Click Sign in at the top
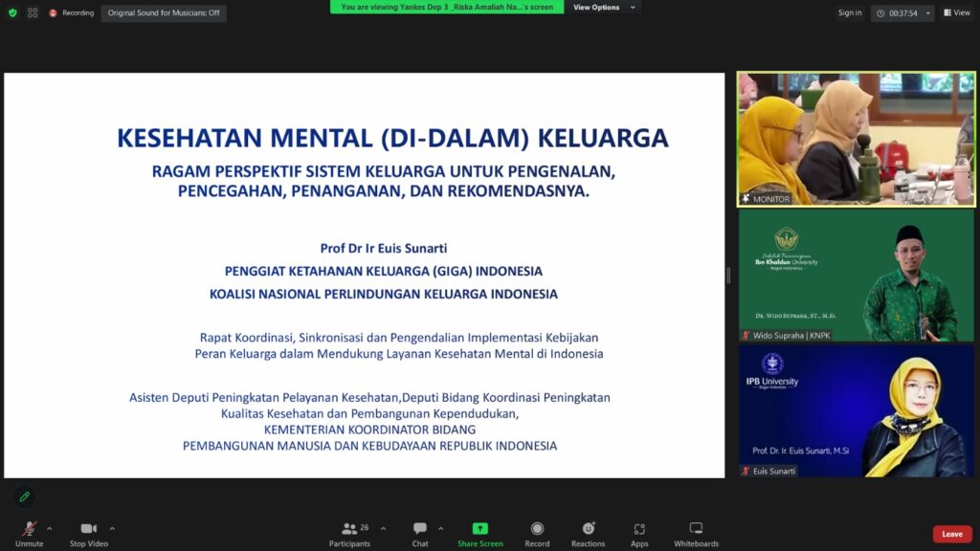 (850, 13)
